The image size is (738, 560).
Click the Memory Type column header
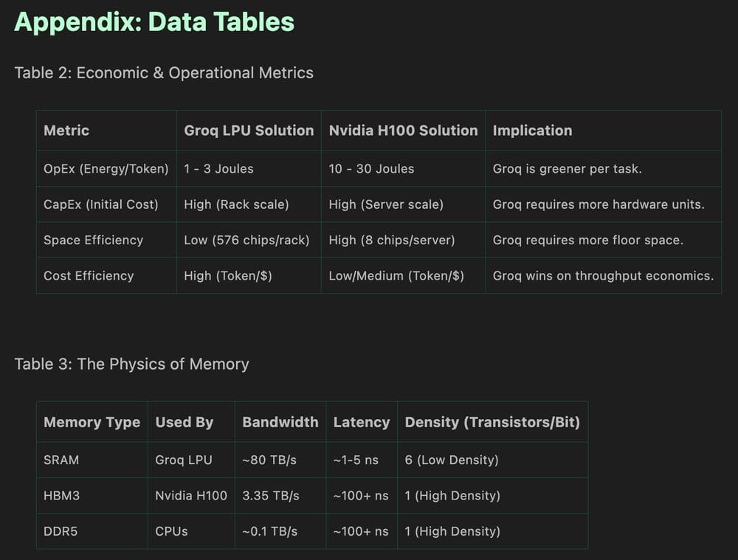point(92,422)
